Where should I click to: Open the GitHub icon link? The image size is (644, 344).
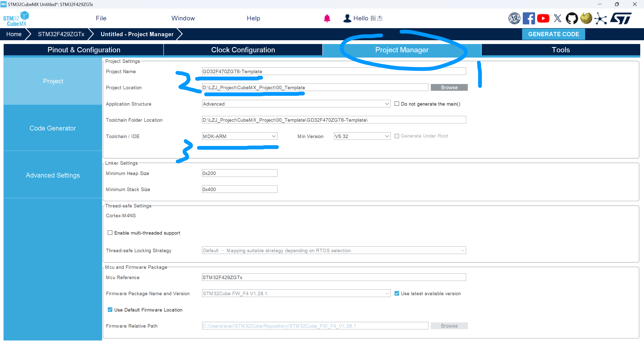tap(572, 18)
